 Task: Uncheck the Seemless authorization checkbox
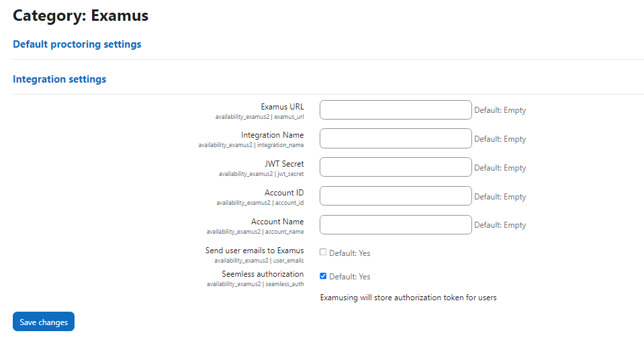coord(323,276)
